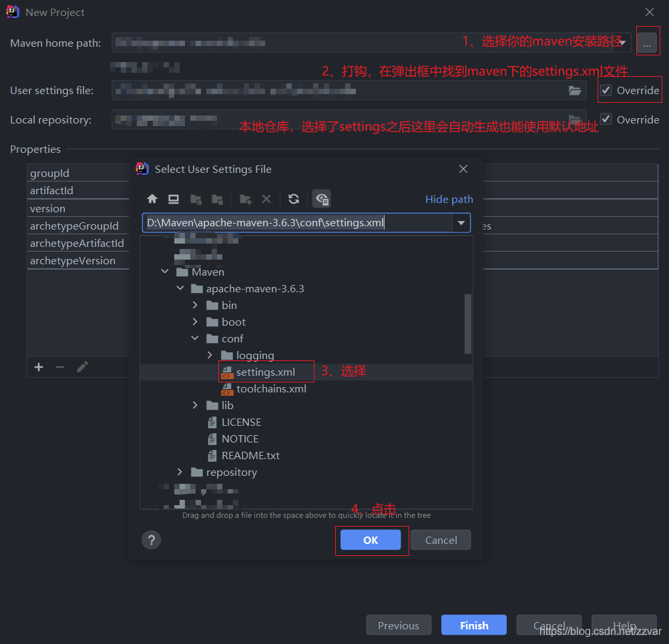This screenshot has height=644, width=669.
Task: Edit property with pencil icon
Action: coord(82,367)
